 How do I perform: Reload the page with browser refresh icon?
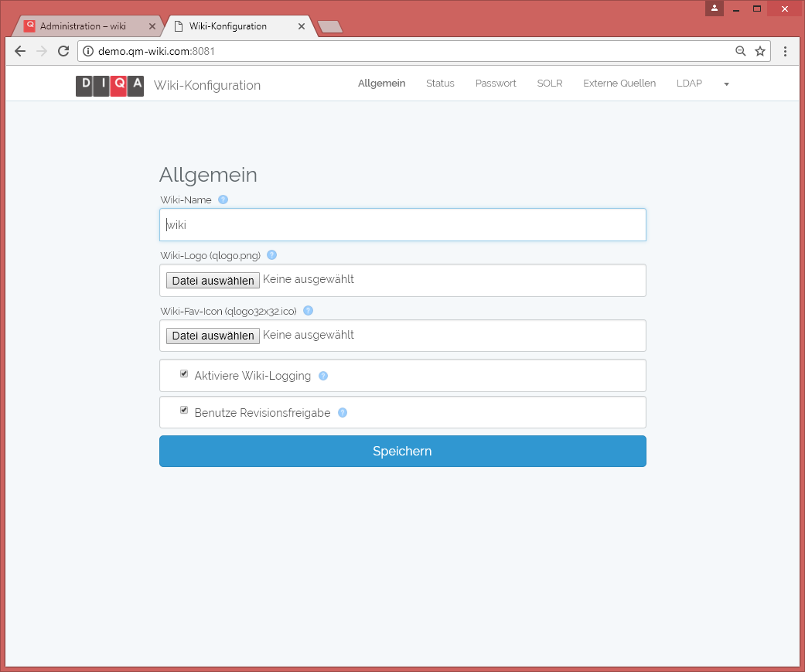63,51
